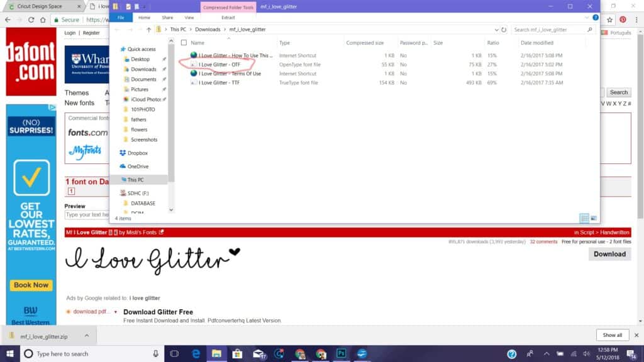This screenshot has width=644, height=362.
Task: Go to Chrome home page button
Action: click(43, 19)
